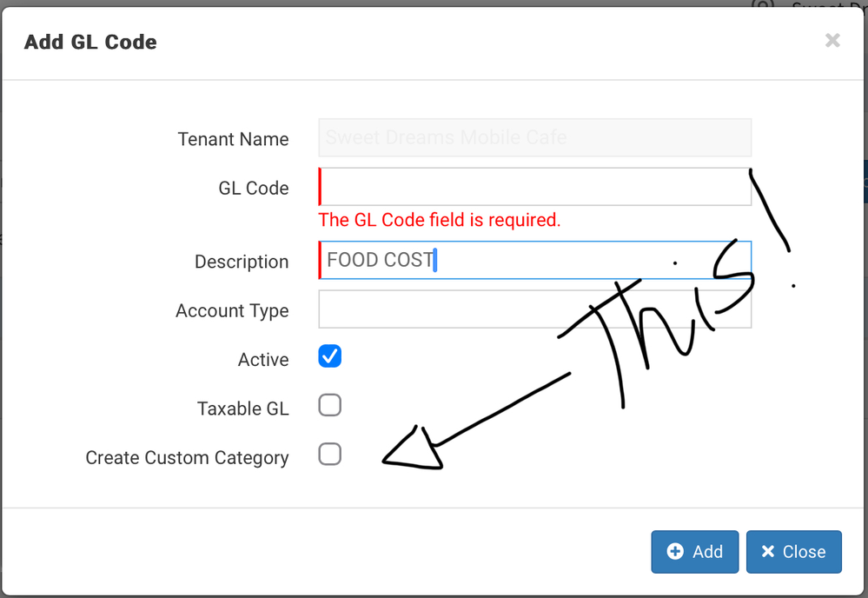Viewport: 868px width, 598px height.
Task: Focus the GL Code input field
Action: click(x=534, y=187)
